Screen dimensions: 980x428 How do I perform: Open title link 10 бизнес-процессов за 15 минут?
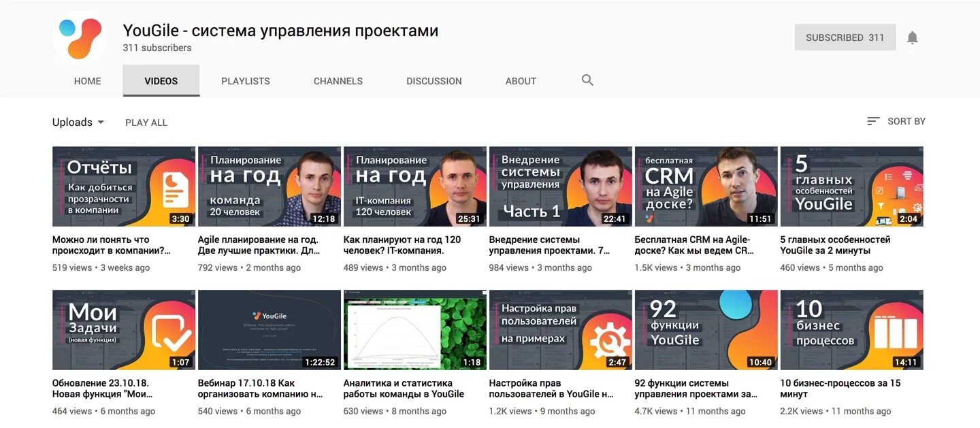pos(840,389)
